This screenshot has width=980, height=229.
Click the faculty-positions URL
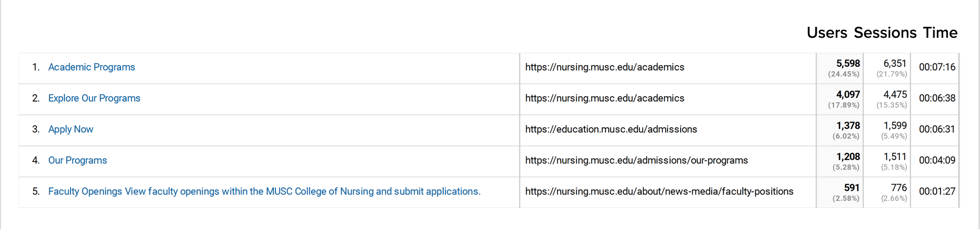pos(659,192)
